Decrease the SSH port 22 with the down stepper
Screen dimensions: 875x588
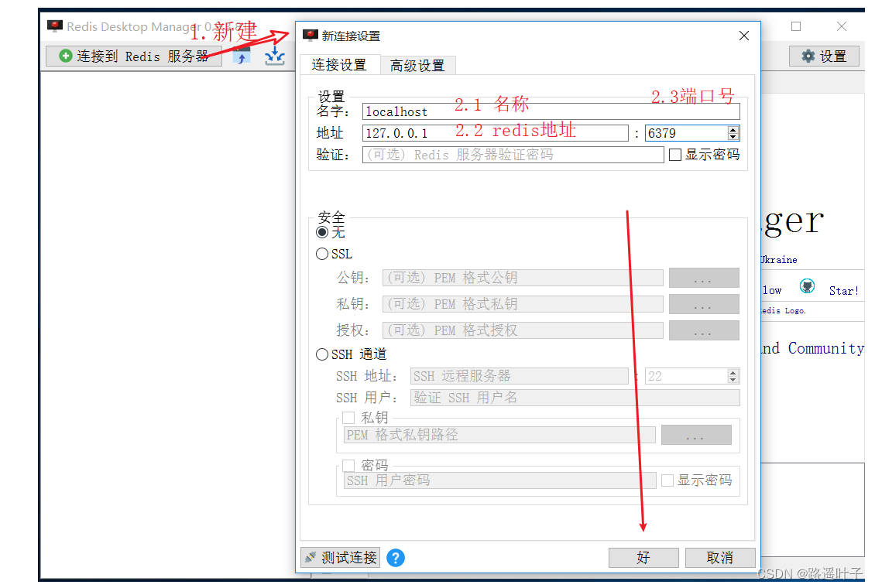coord(733,380)
